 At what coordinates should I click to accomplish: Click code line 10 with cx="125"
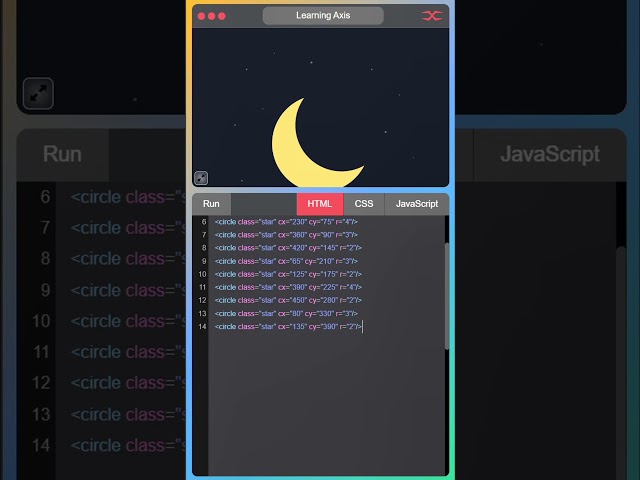pos(288,274)
